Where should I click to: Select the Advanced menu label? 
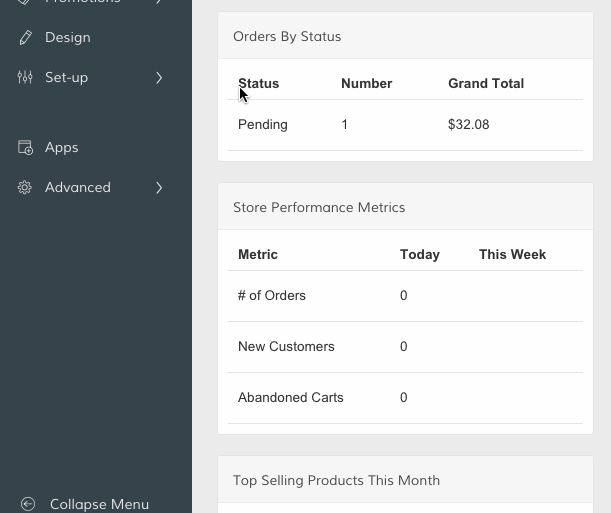pos(78,187)
